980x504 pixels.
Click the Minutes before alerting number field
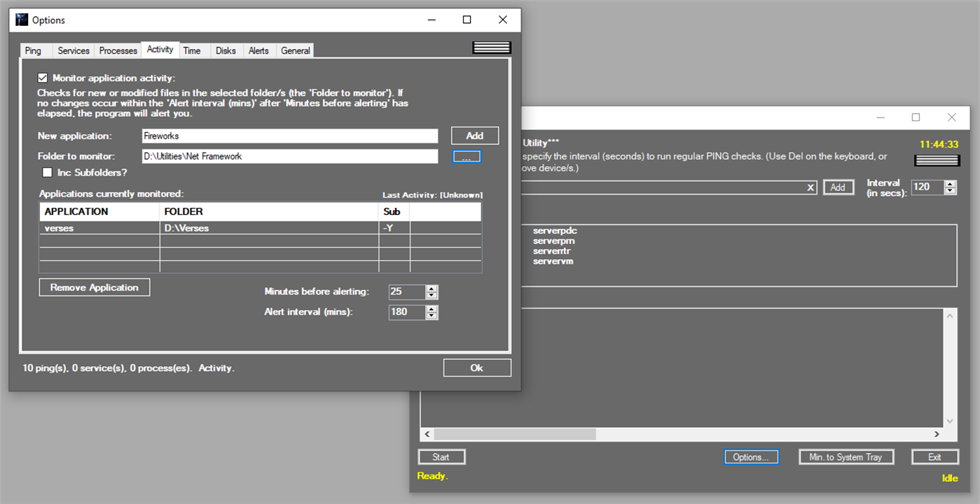pos(407,292)
